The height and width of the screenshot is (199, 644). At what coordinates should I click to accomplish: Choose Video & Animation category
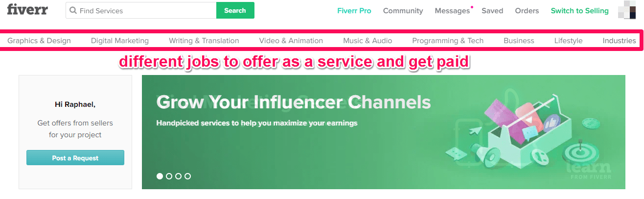point(291,41)
